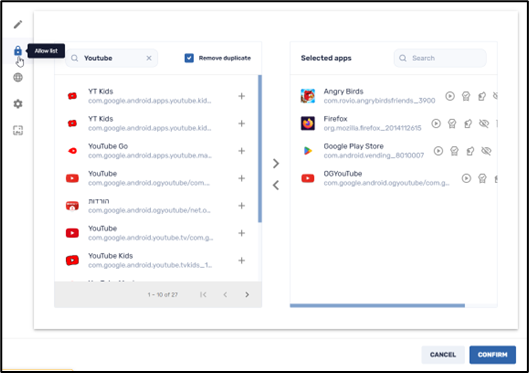The width and height of the screenshot is (529, 373).
Task: Select the OGYouTube entry name
Action: tap(343, 173)
